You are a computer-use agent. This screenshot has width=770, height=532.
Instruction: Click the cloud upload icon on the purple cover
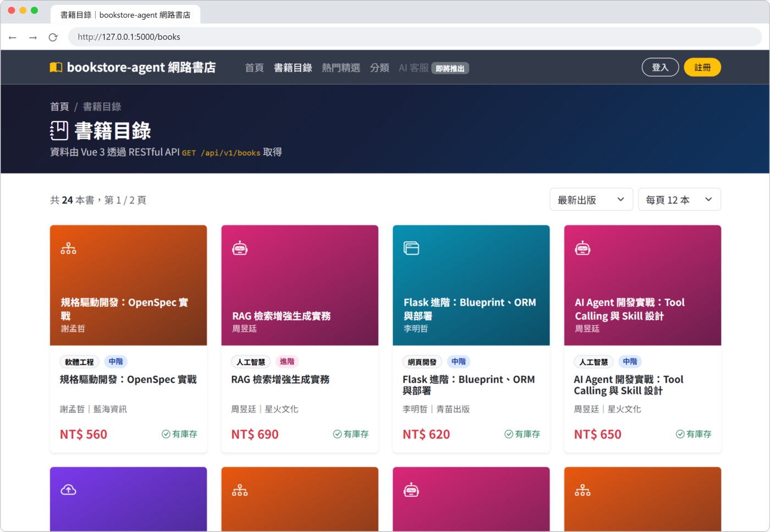click(x=69, y=490)
